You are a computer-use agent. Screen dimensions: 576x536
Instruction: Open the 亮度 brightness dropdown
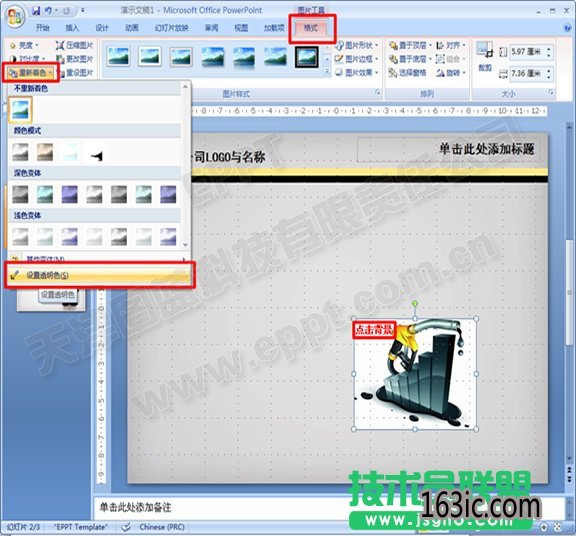coord(24,46)
